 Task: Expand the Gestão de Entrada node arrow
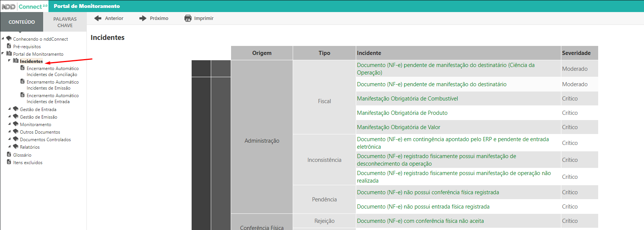9,109
